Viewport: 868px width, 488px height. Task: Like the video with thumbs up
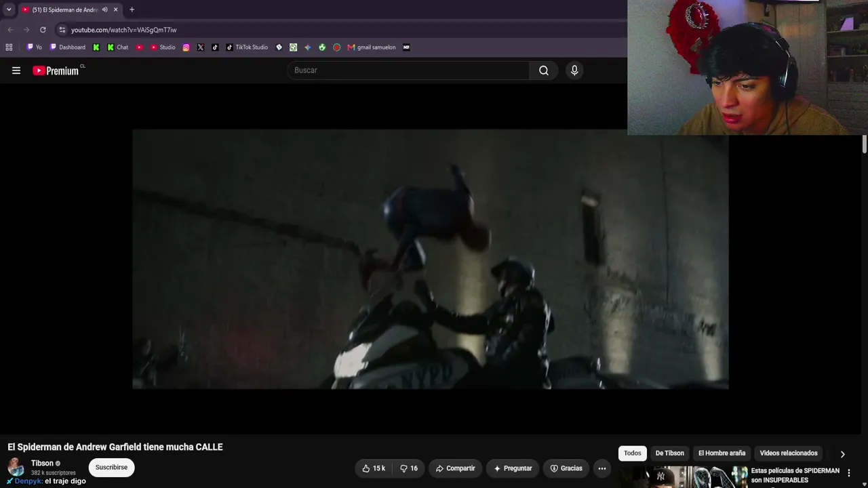pyautogui.click(x=374, y=468)
